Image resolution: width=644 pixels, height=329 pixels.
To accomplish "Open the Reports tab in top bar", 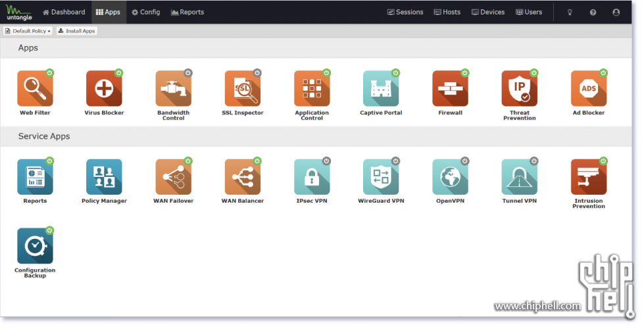I will [x=187, y=13].
